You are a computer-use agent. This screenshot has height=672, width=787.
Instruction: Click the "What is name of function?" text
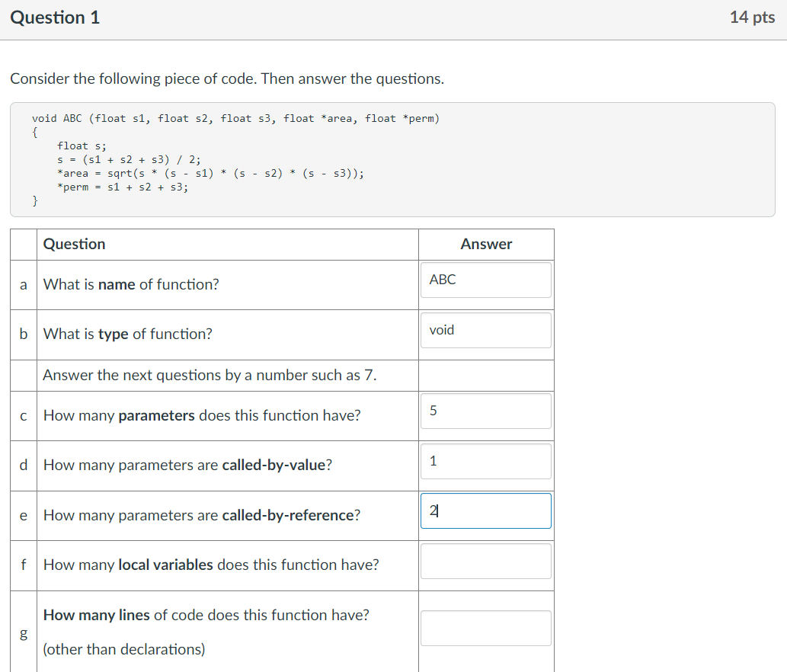(x=131, y=284)
